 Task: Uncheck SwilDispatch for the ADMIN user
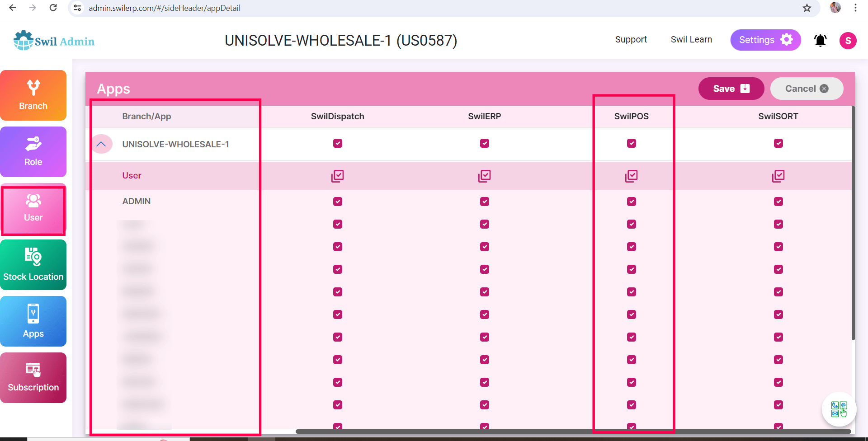coord(338,202)
